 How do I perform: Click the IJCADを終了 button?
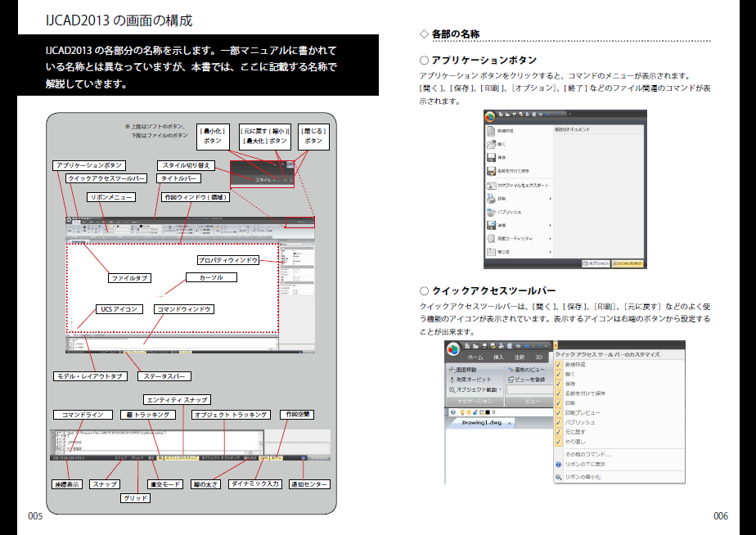click(628, 263)
